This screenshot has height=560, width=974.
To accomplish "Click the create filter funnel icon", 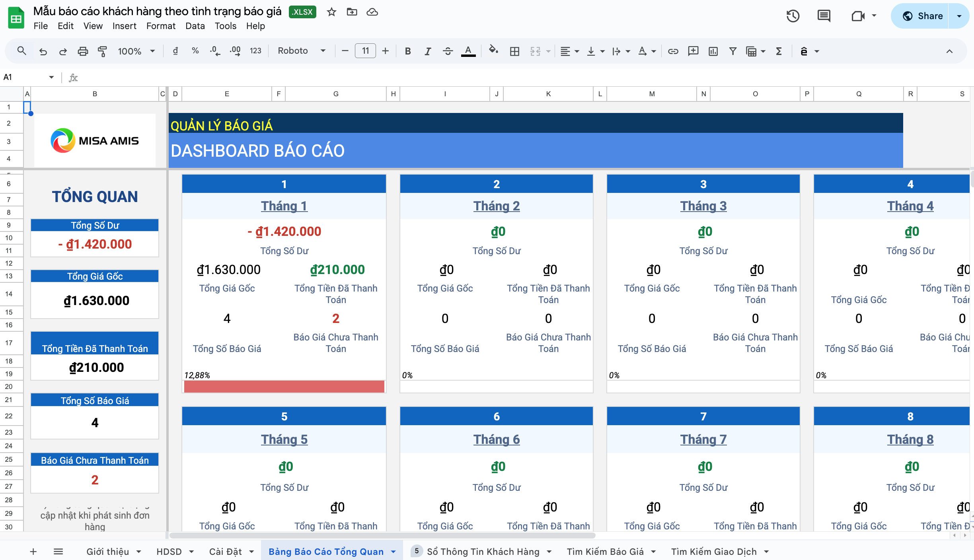I will (x=732, y=51).
